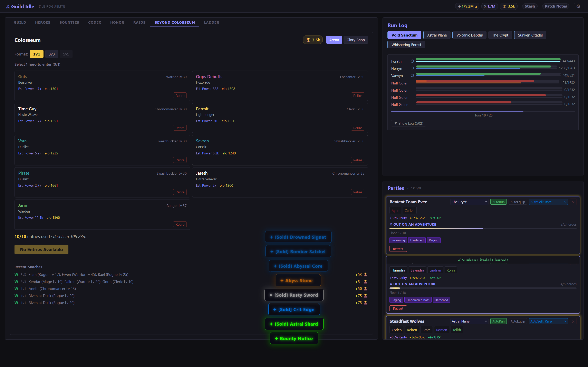
Task: Click the 1.7M swords currency indicator
Action: 489,6
